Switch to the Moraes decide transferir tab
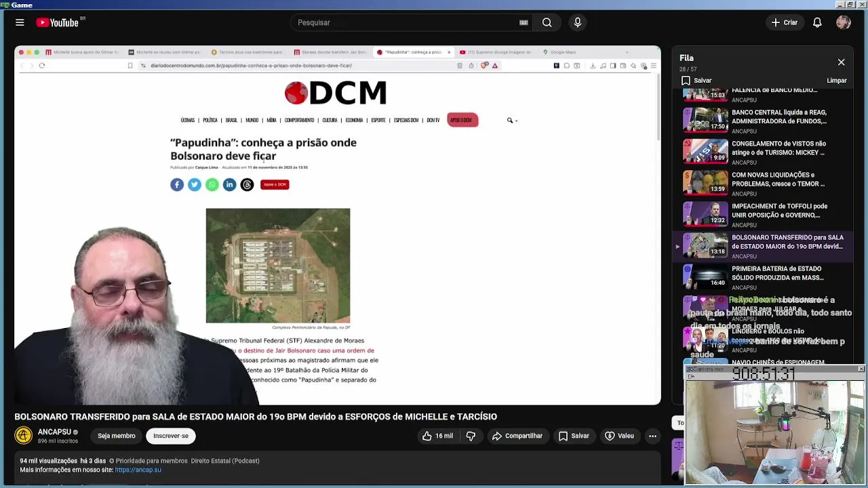Viewport: 868px width, 488px height. click(x=330, y=52)
